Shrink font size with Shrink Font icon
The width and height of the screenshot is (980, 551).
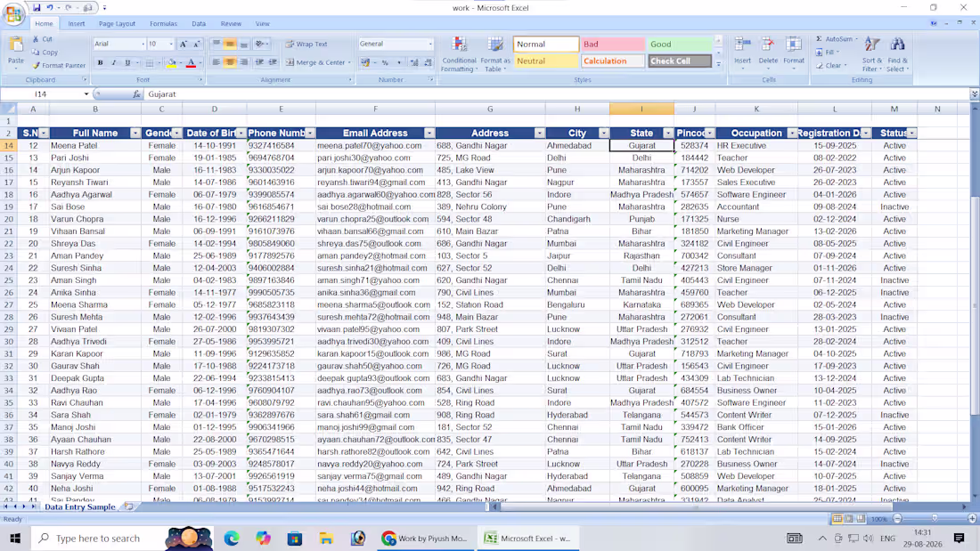(x=197, y=45)
